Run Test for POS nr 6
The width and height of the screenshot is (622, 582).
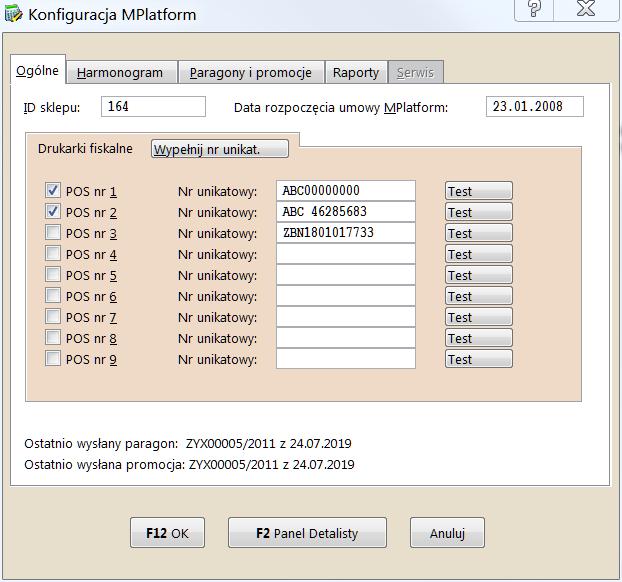(x=479, y=296)
